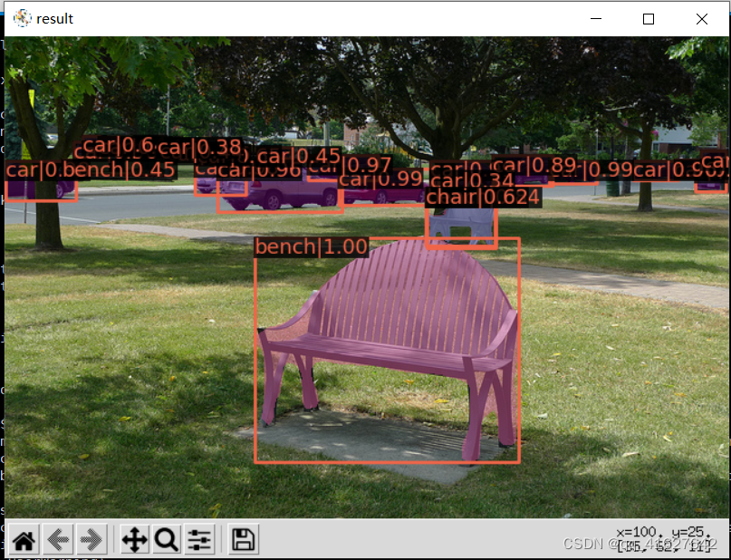The image size is (731, 560).
Task: Activate the Zoom-to-rectangle tool
Action: [167, 539]
